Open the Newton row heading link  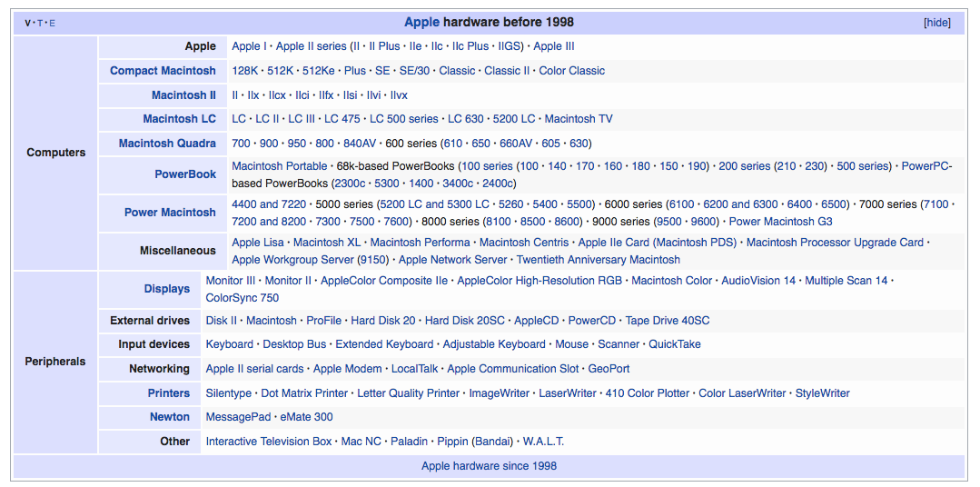(169, 417)
